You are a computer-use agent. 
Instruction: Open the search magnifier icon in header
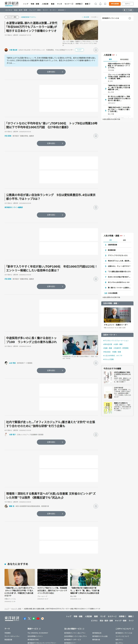tap(96, 4)
